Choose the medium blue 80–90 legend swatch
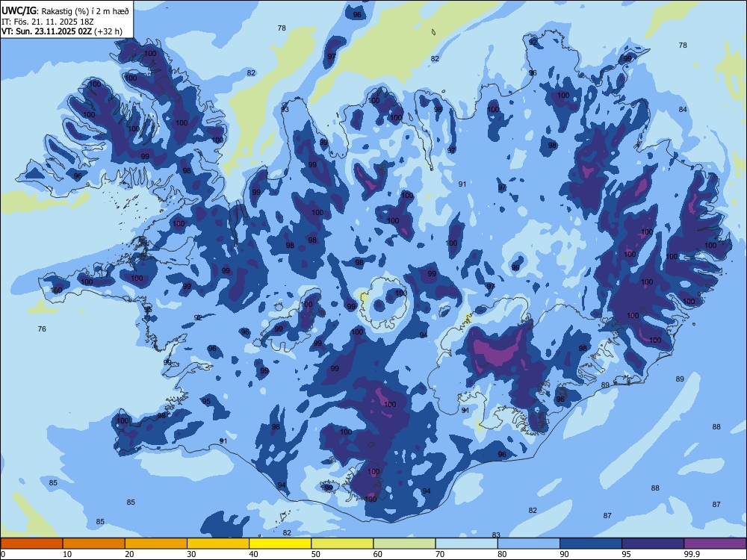This screenshot has width=747, height=560. click(529, 544)
